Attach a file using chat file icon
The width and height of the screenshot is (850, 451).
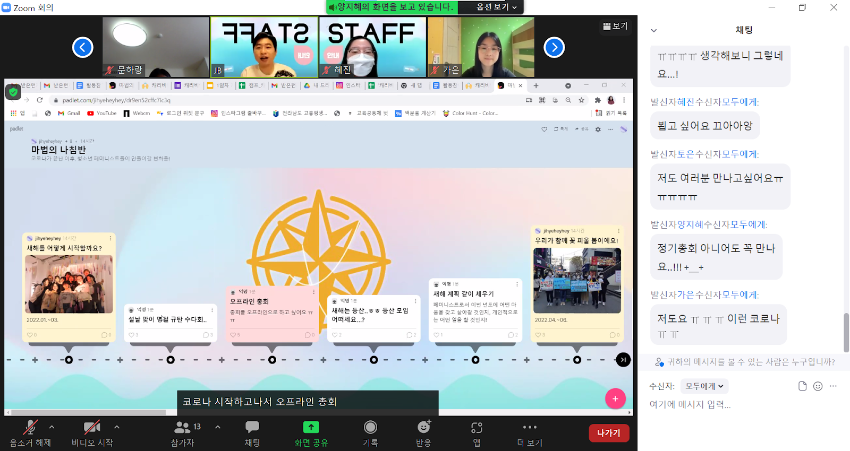coord(802,386)
